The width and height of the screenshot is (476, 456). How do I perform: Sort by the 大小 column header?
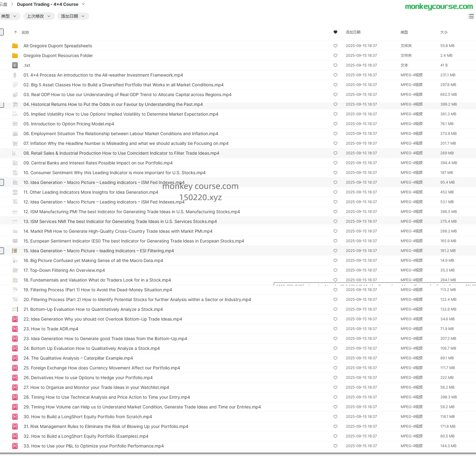coord(444,32)
